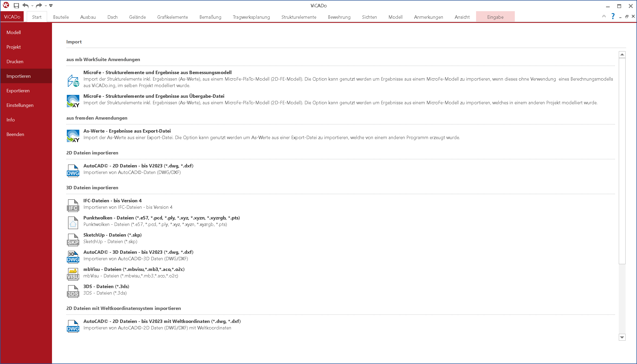
Task: Import MicroFe Strukturelemente aus Übergabe-Datei
Action: [154, 96]
